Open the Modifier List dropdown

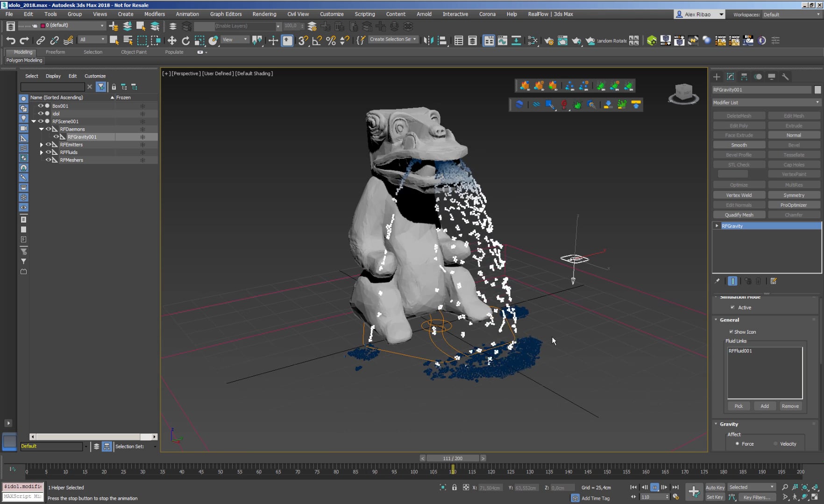click(766, 102)
